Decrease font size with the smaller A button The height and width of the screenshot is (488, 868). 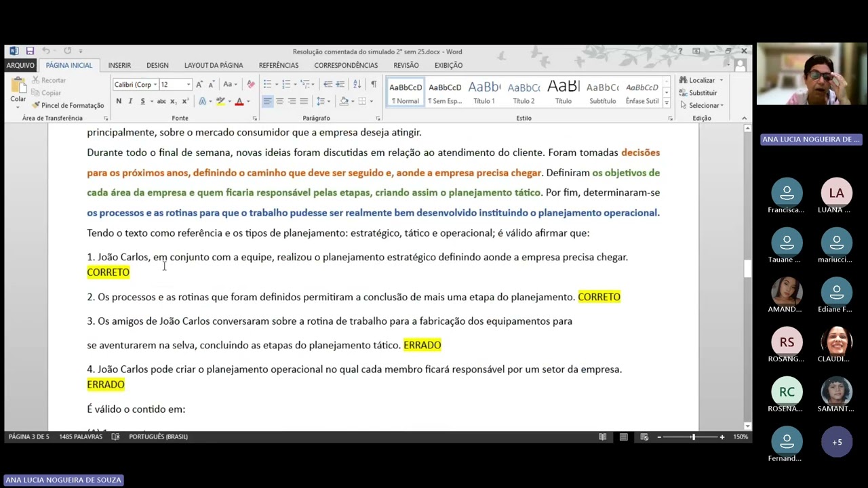[x=212, y=85]
